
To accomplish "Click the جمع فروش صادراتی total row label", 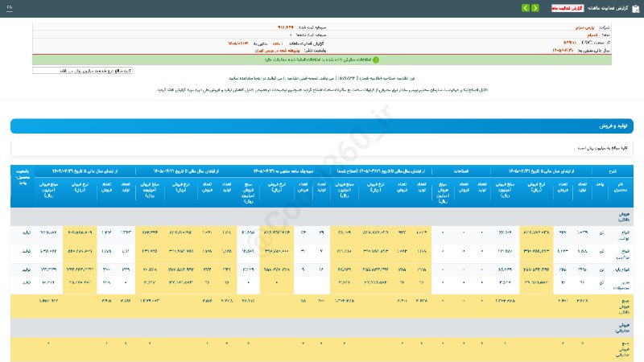I will pos(623,349).
